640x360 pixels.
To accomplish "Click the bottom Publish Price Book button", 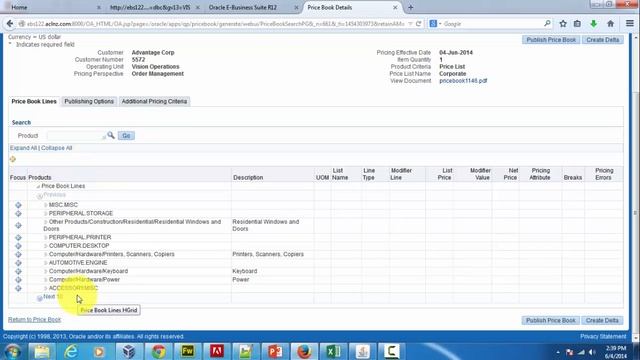I will coord(551,320).
